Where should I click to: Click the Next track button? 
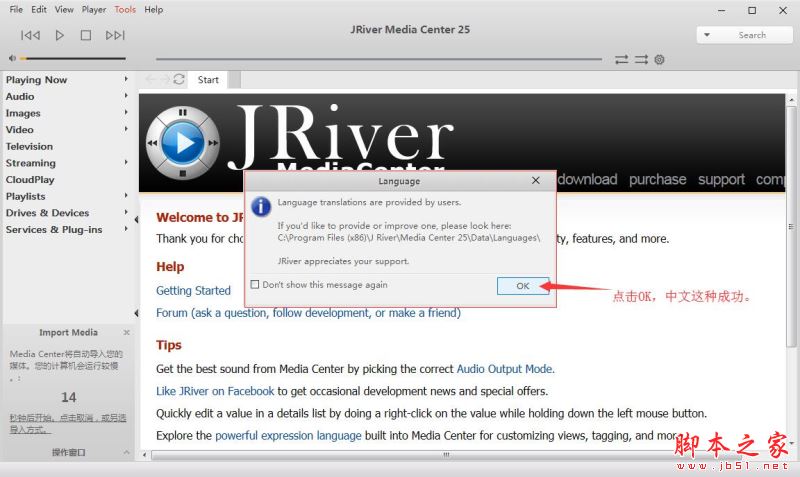[x=115, y=35]
